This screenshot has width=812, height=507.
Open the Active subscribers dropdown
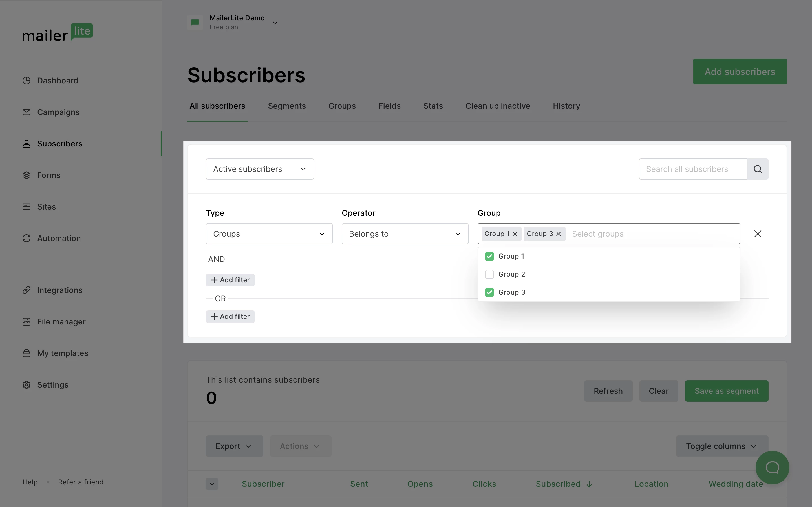260,169
